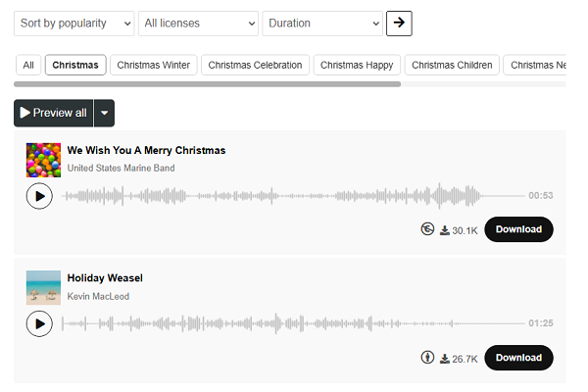Download We Wish You A Merry Christmas

tap(518, 229)
